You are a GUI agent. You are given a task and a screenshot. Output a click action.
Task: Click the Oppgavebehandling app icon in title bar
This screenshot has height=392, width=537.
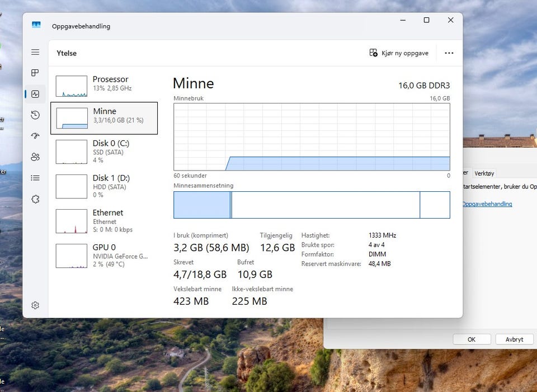pyautogui.click(x=36, y=25)
